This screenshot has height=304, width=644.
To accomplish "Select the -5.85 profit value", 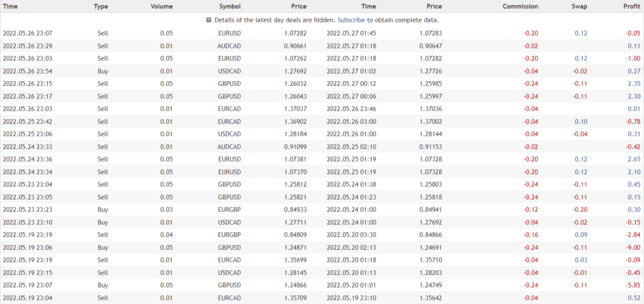I will (x=631, y=285).
